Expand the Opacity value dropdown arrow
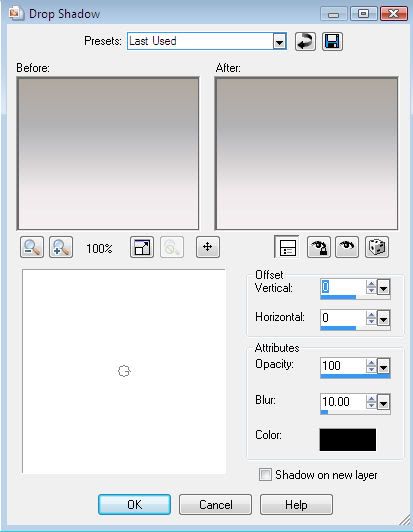The image size is (413, 532). pyautogui.click(x=383, y=367)
